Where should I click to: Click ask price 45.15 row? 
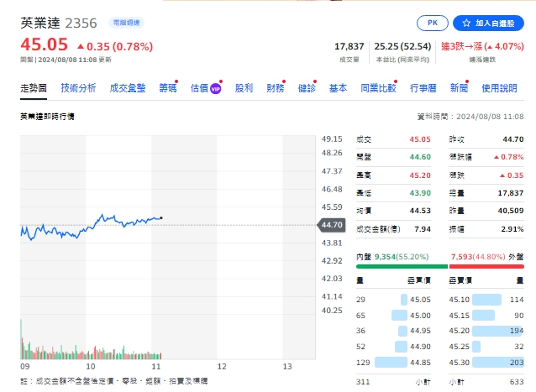coord(486,315)
